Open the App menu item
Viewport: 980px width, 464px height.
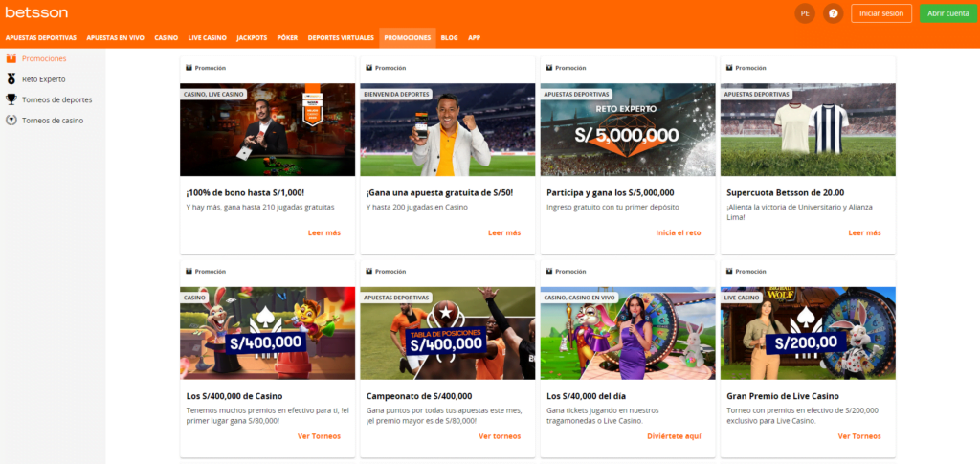pos(475,37)
